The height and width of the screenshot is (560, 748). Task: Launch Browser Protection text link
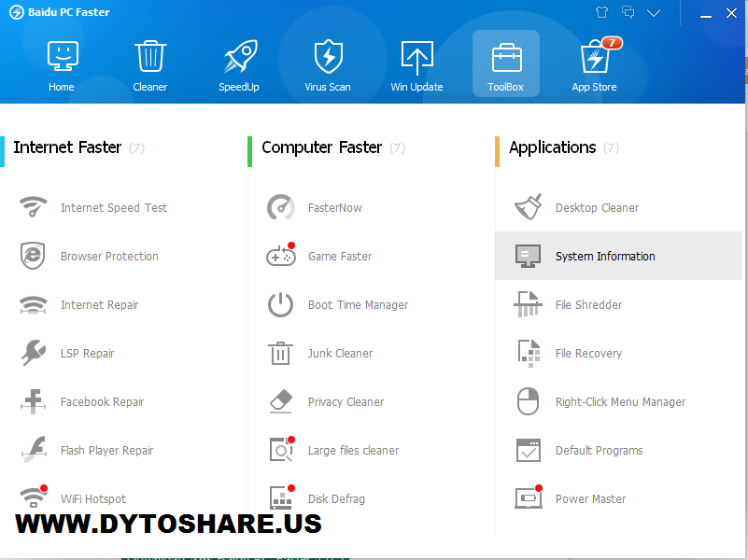coord(109,257)
